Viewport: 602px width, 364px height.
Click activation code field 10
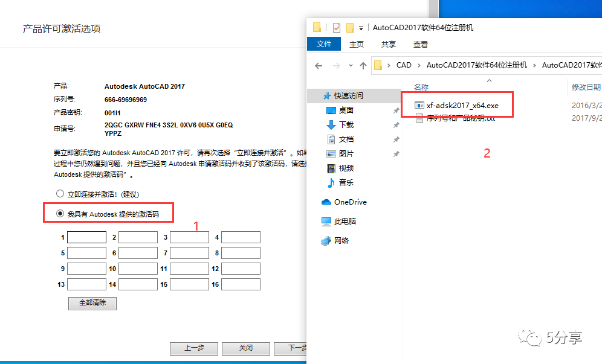tap(138, 269)
